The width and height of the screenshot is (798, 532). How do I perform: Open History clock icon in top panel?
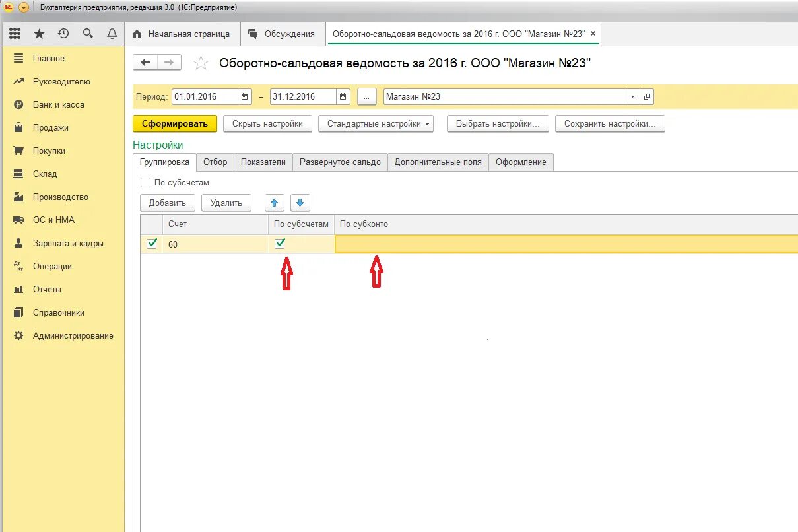63,34
